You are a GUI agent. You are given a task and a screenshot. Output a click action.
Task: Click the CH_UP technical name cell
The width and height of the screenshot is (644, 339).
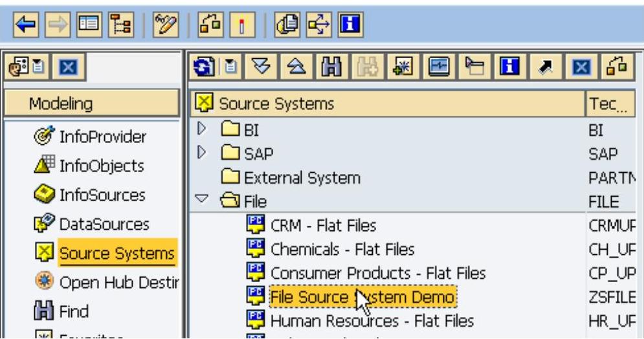click(611, 249)
